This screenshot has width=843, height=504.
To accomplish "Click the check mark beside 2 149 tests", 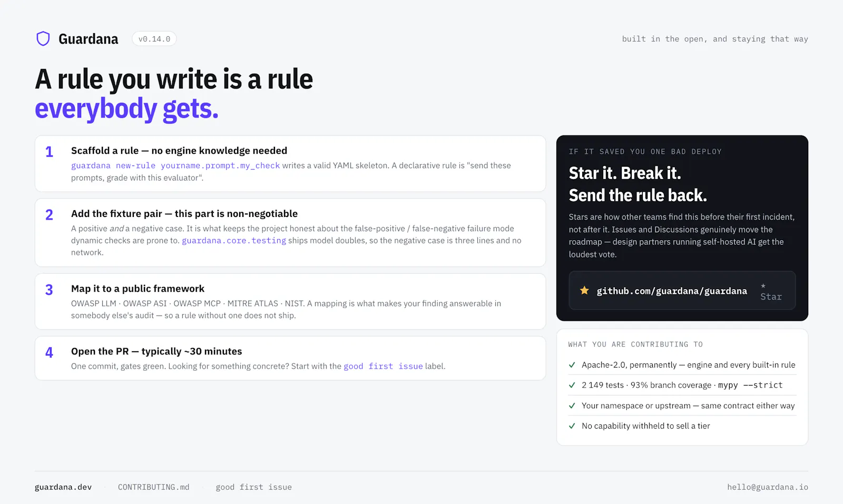I will click(x=572, y=385).
